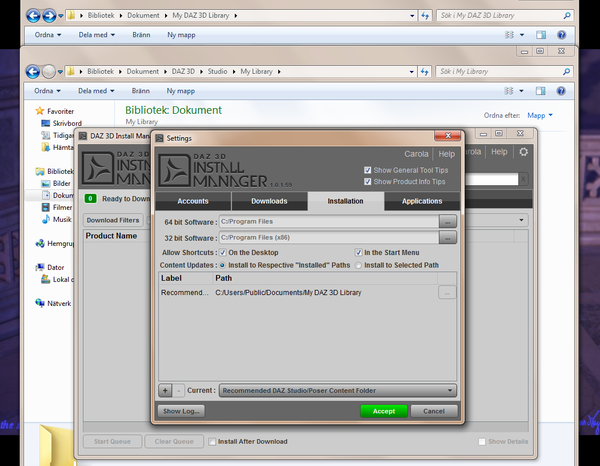
Task: Refresh My Library address bar
Action: point(424,72)
